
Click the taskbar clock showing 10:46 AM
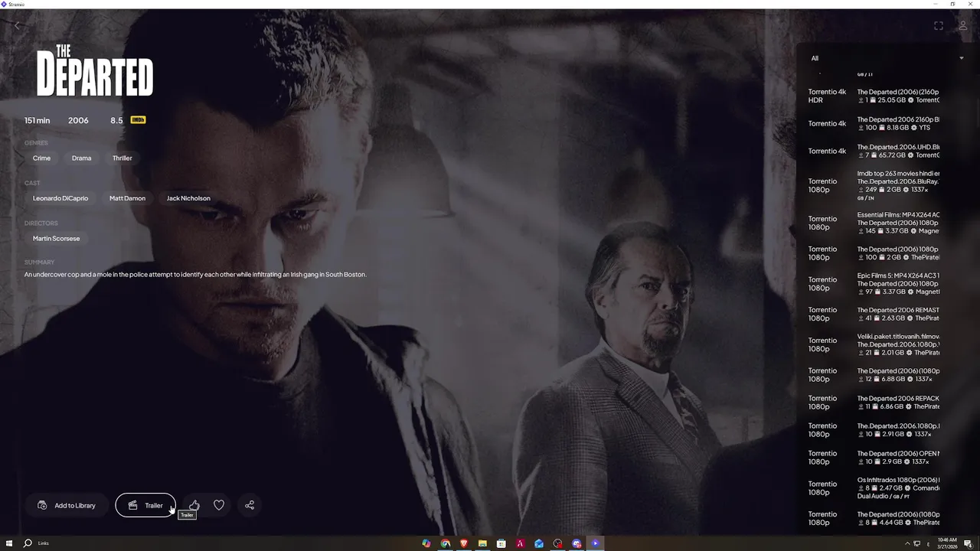(947, 543)
